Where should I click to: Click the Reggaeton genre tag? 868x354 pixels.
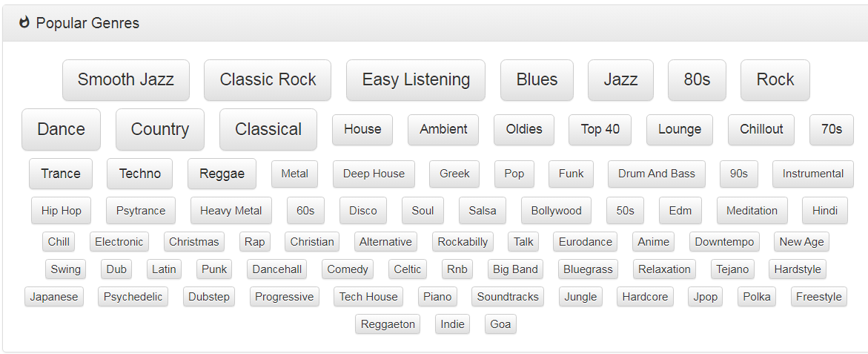388,324
